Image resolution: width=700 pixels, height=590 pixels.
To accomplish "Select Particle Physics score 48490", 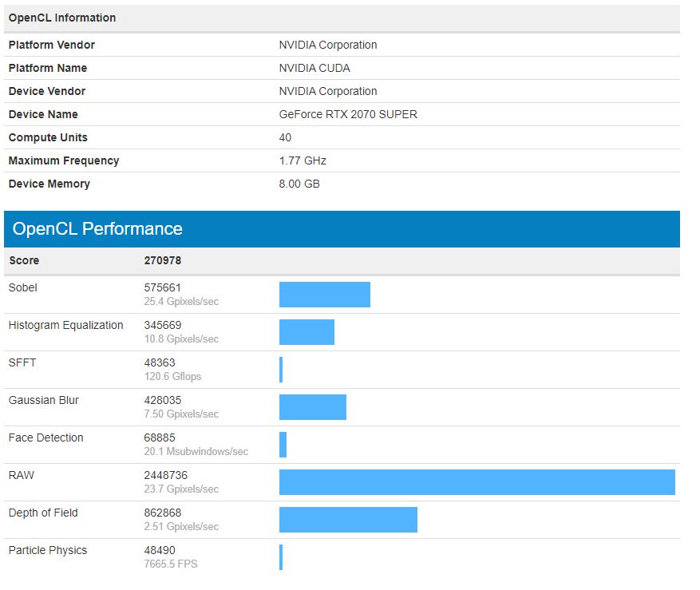I will [160, 551].
